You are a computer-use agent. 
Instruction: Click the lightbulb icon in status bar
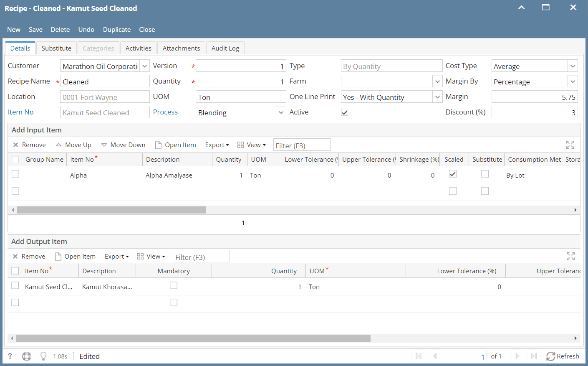click(x=43, y=356)
